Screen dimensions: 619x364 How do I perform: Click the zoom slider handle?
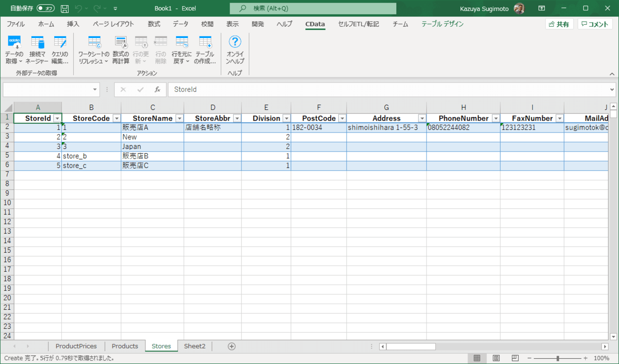[x=558, y=358]
